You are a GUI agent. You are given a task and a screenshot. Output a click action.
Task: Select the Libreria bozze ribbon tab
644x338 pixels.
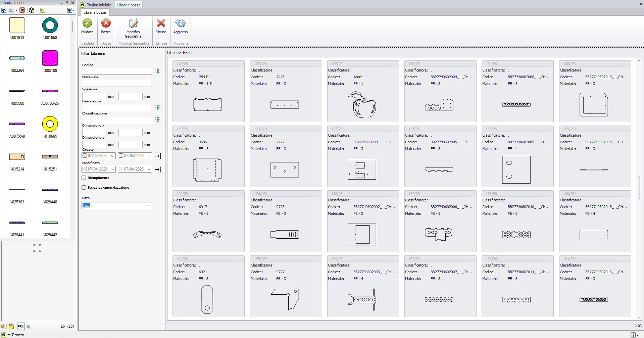(x=95, y=12)
